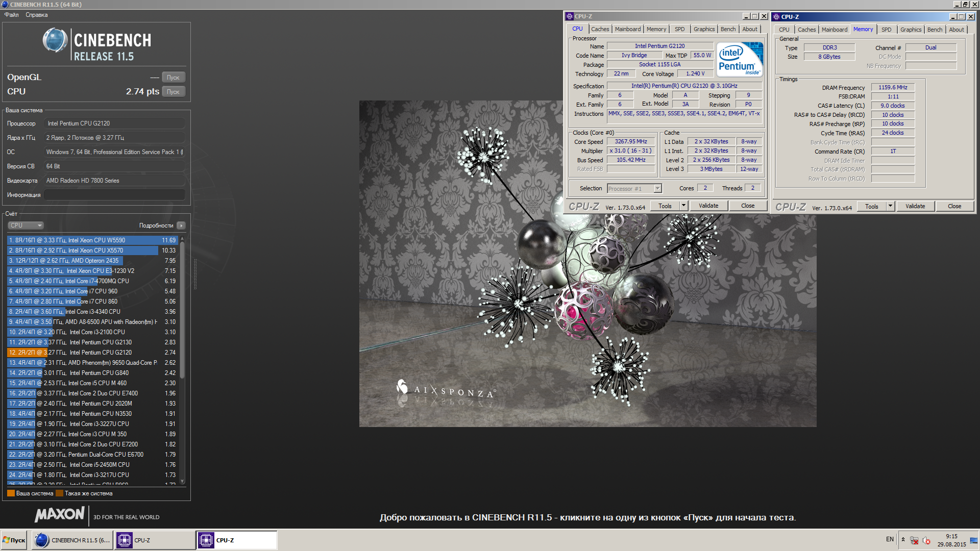Viewport: 980px width, 551px height.
Task: Open Mainboard tab in left CPU-Z window
Action: pyautogui.click(x=627, y=29)
